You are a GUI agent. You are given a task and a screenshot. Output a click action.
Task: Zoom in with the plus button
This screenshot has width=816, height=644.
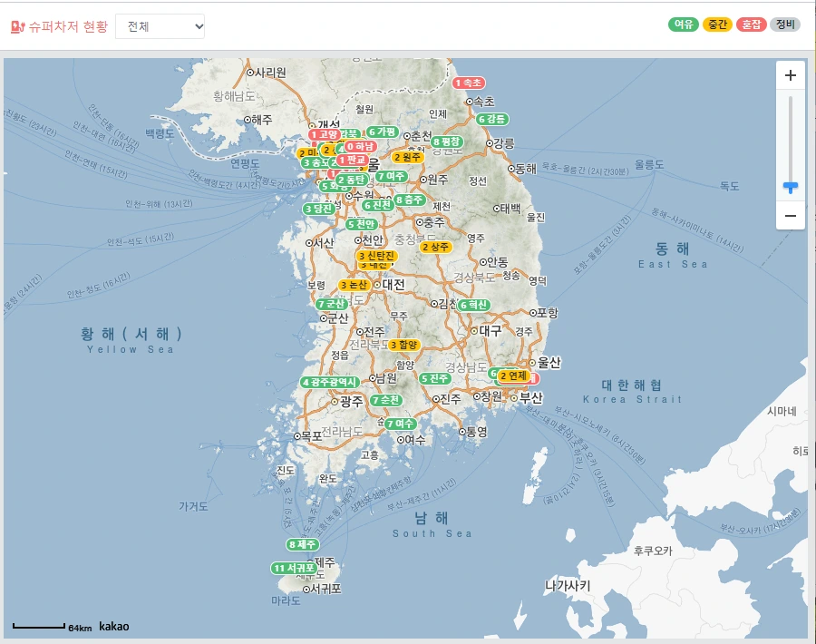(x=790, y=75)
